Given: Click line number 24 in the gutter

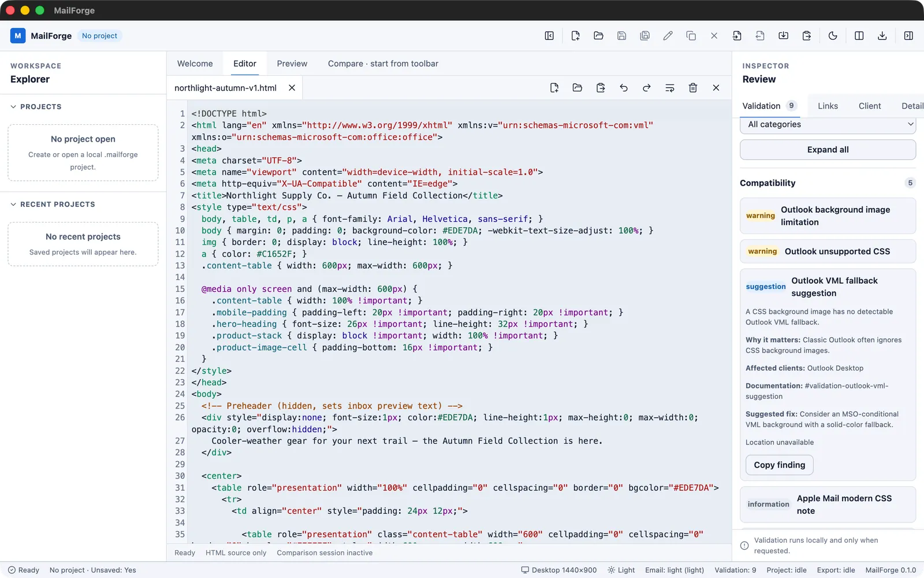Looking at the screenshot, I should (x=180, y=394).
